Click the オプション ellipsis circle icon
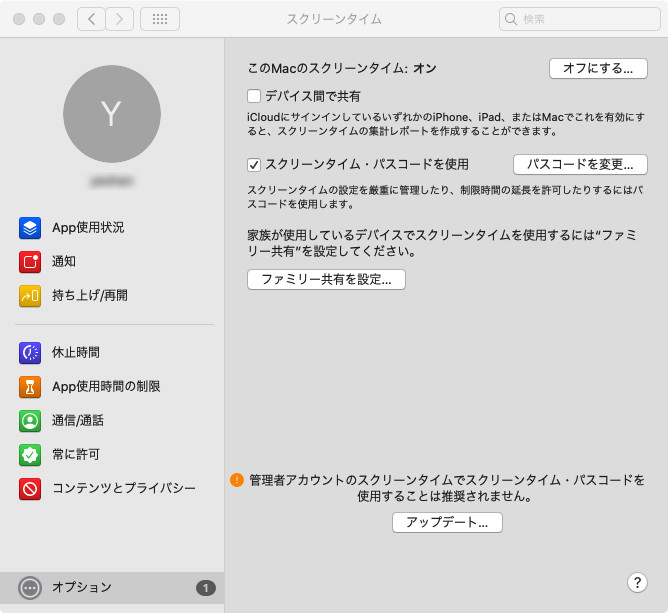This screenshot has height=613, width=668. pos(30,588)
